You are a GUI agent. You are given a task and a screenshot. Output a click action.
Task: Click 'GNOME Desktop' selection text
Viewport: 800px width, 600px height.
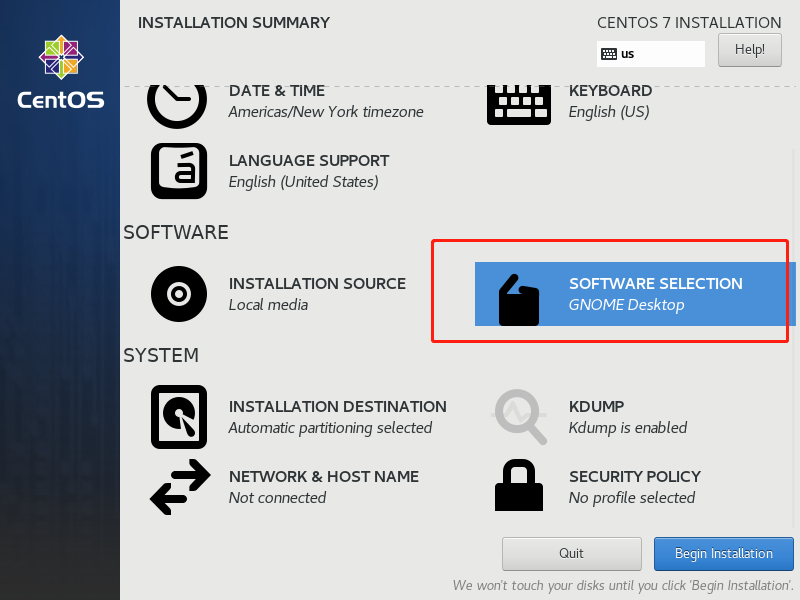[x=627, y=305]
